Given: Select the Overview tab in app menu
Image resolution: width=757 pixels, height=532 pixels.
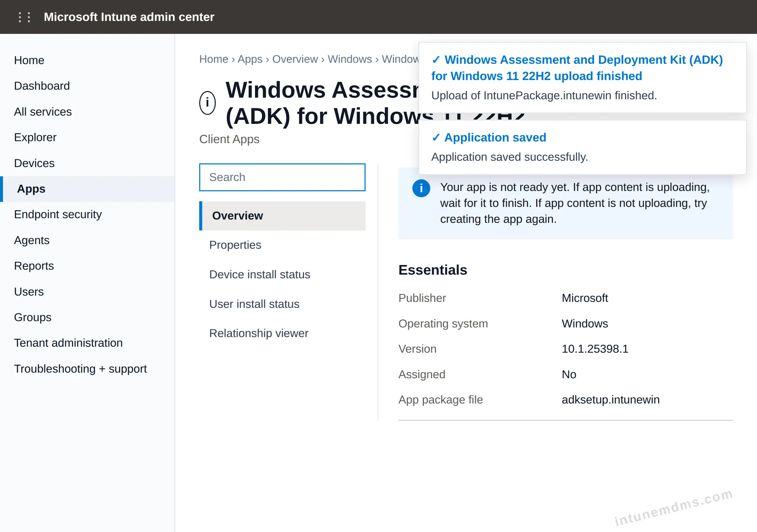Looking at the screenshot, I should point(282,216).
